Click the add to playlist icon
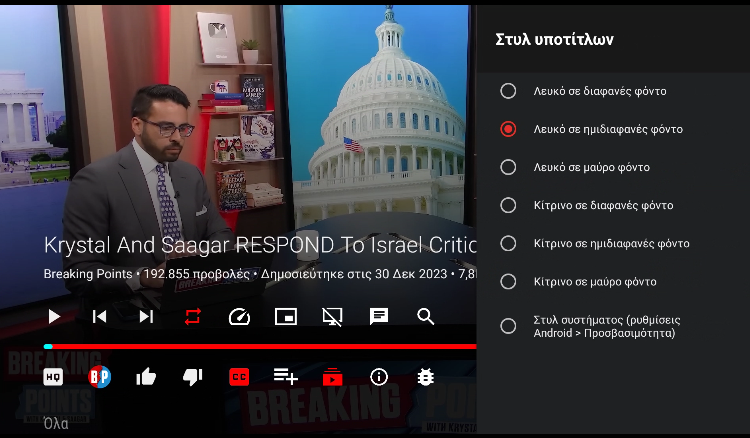 [x=286, y=377]
